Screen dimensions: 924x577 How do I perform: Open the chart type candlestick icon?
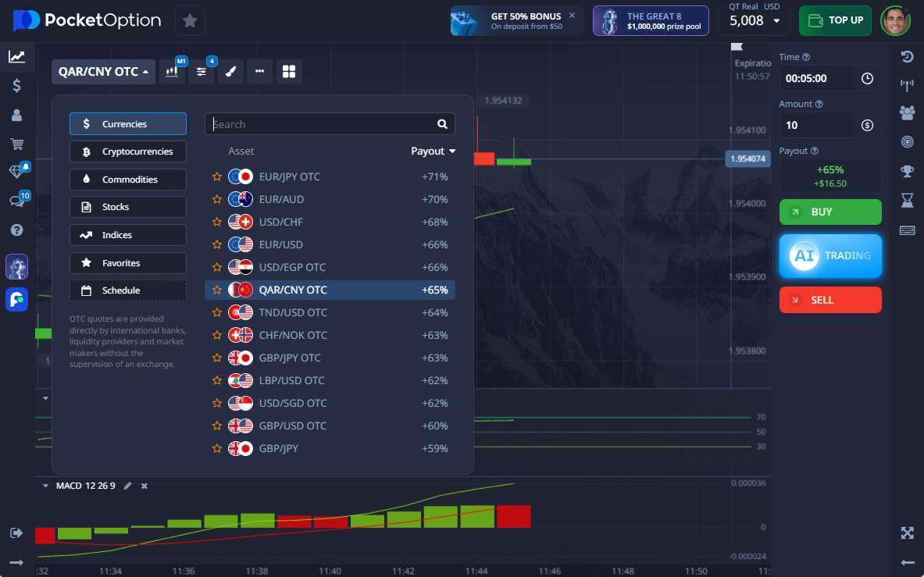pyautogui.click(x=173, y=72)
